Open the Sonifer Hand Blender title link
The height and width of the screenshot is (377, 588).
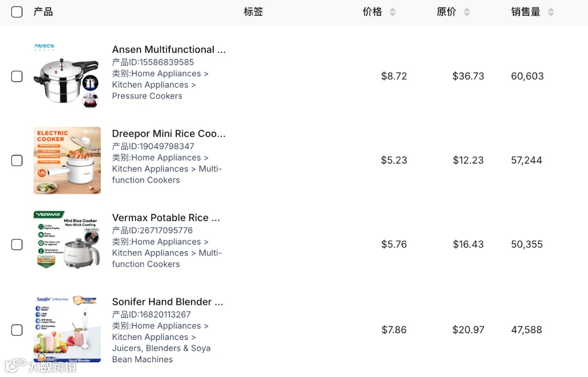pyautogui.click(x=168, y=302)
